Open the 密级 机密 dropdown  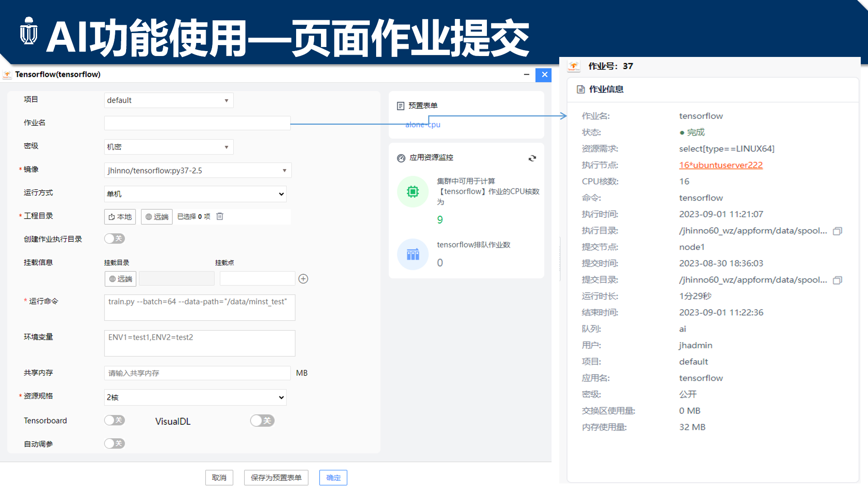pyautogui.click(x=169, y=147)
